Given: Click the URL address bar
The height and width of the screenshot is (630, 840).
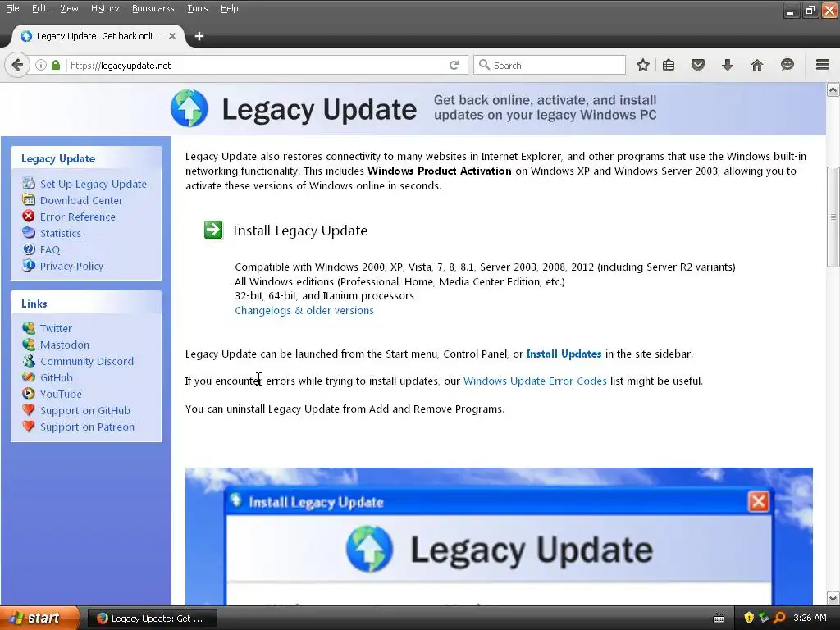Looking at the screenshot, I should pyautogui.click(x=252, y=66).
